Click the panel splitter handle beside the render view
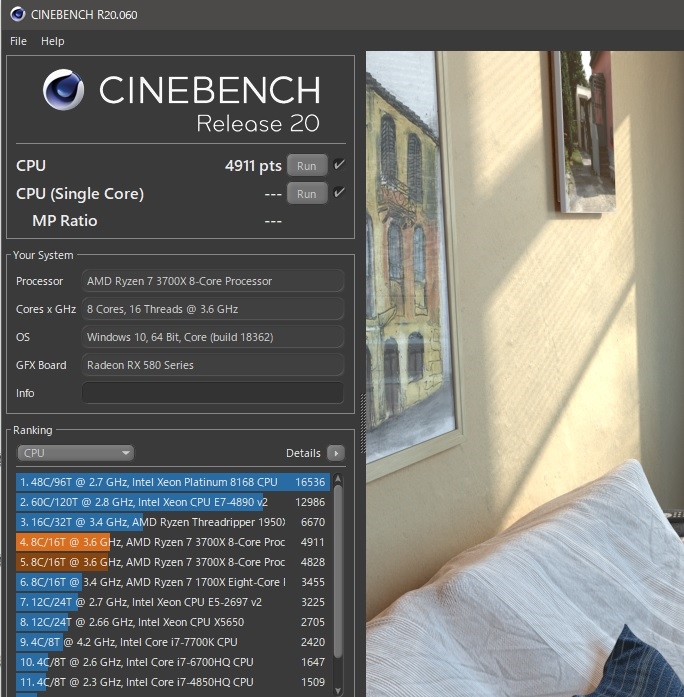 point(363,423)
